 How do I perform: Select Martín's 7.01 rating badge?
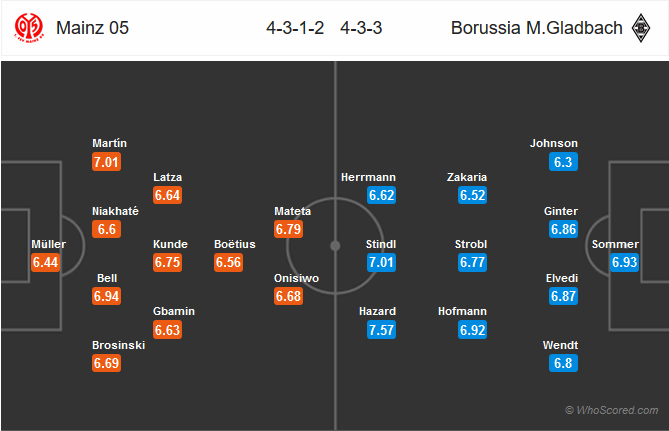106,162
